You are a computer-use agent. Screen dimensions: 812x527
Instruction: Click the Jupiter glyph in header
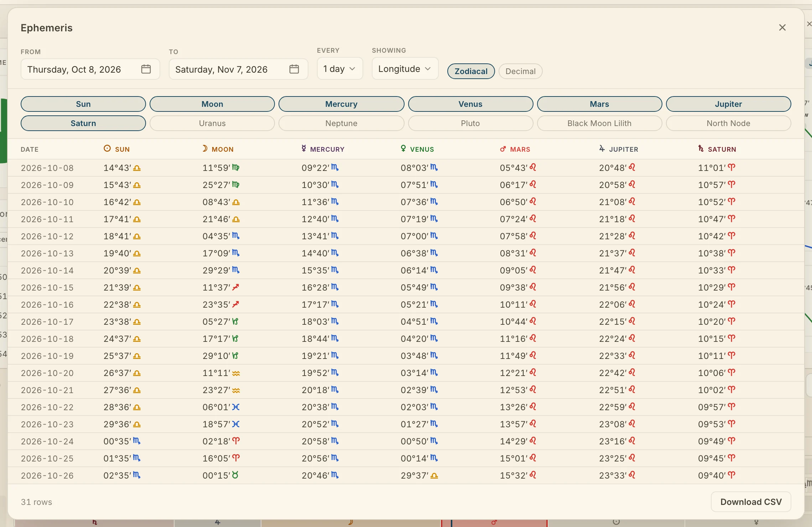(602, 148)
